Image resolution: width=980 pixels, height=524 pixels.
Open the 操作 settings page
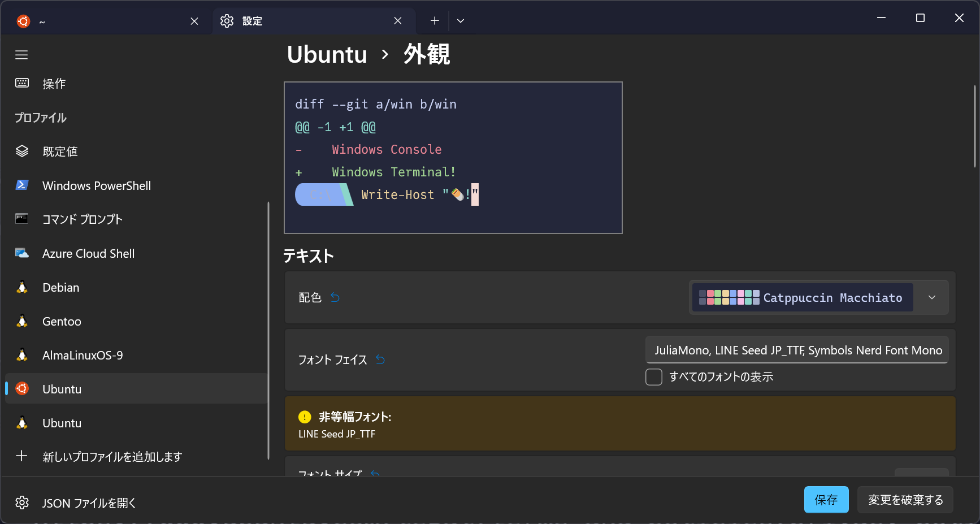[x=136, y=83]
